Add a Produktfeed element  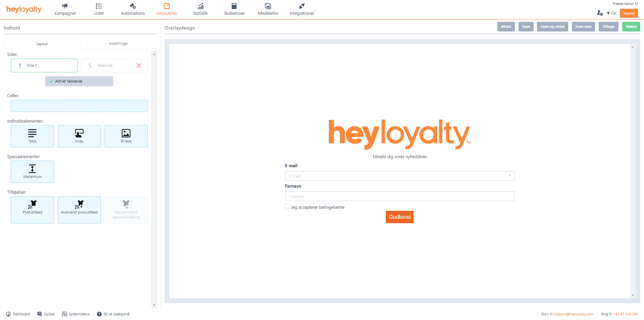click(x=32, y=210)
